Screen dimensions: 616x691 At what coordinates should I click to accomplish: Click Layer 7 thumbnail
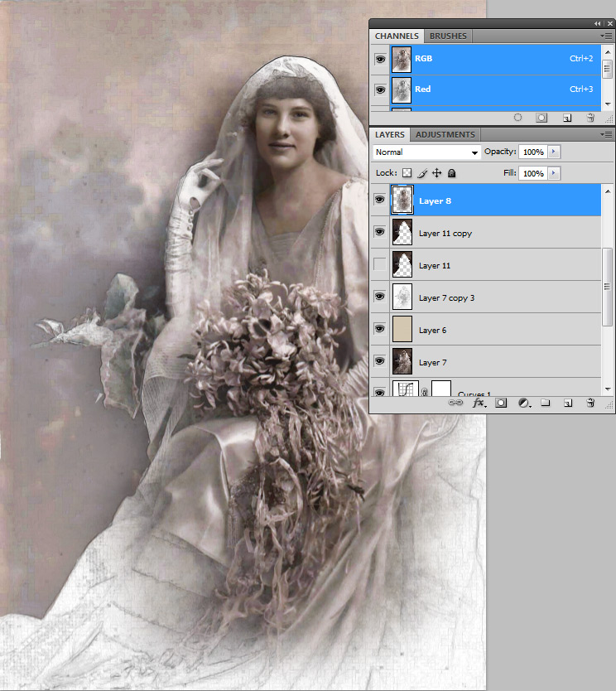tap(402, 361)
